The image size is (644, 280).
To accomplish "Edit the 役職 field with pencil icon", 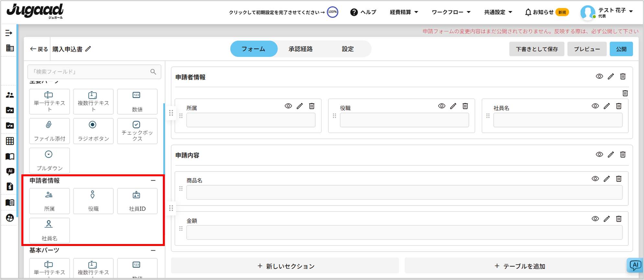I will point(453,106).
